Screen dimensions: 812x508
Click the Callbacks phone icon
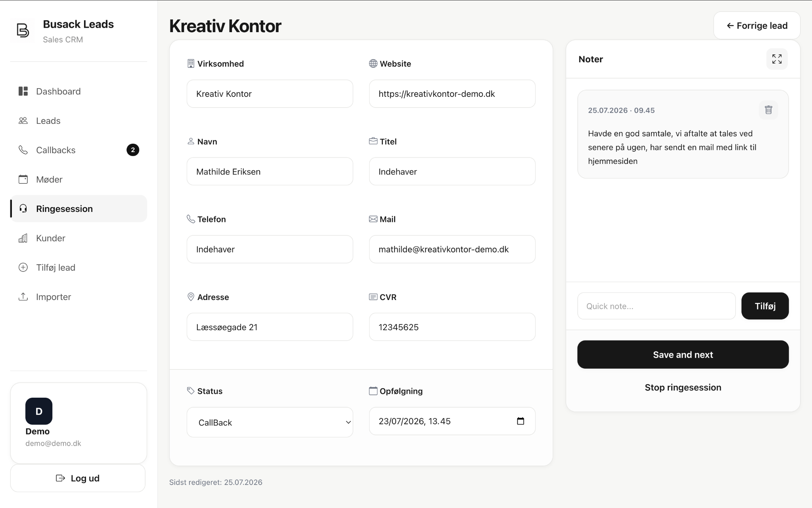tap(23, 150)
